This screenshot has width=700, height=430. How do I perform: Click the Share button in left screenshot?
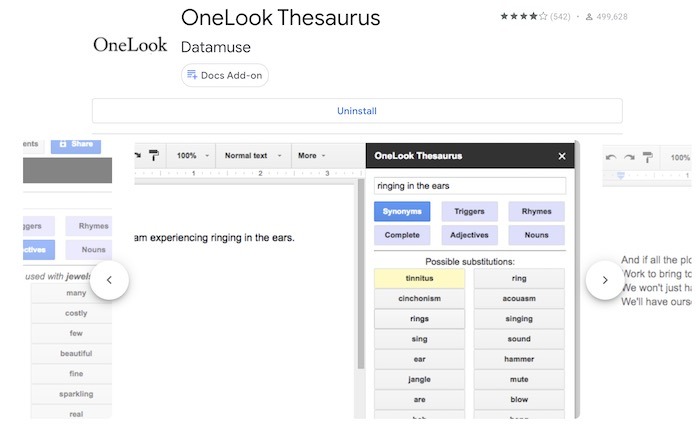pos(76,144)
